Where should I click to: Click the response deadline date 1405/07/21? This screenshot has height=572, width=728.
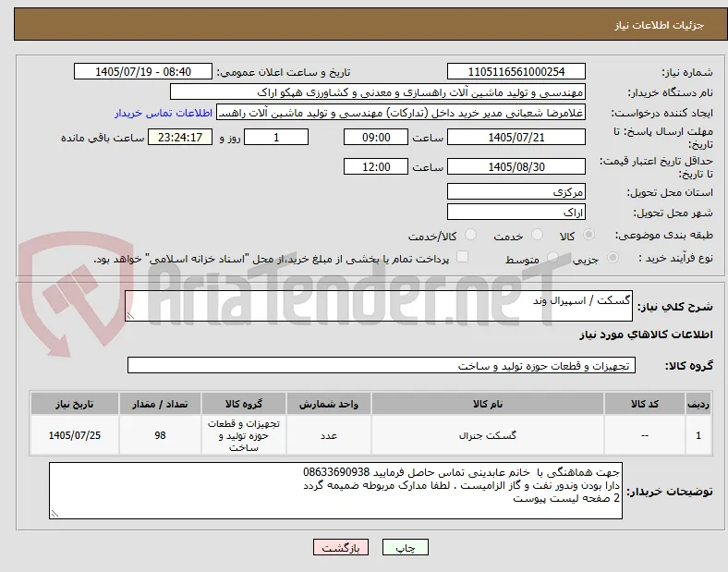[516, 137]
